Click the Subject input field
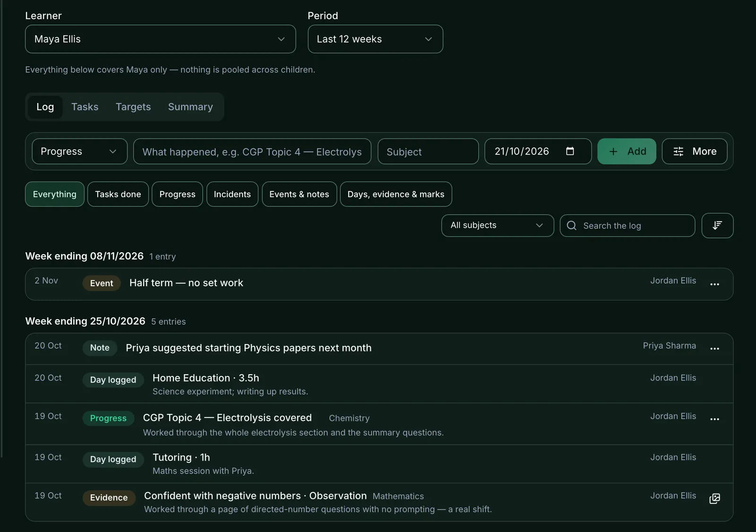The height and width of the screenshot is (532, 756). (x=428, y=151)
